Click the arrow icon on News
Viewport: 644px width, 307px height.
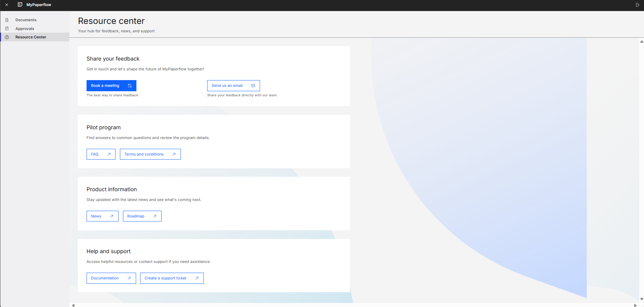[x=111, y=216]
